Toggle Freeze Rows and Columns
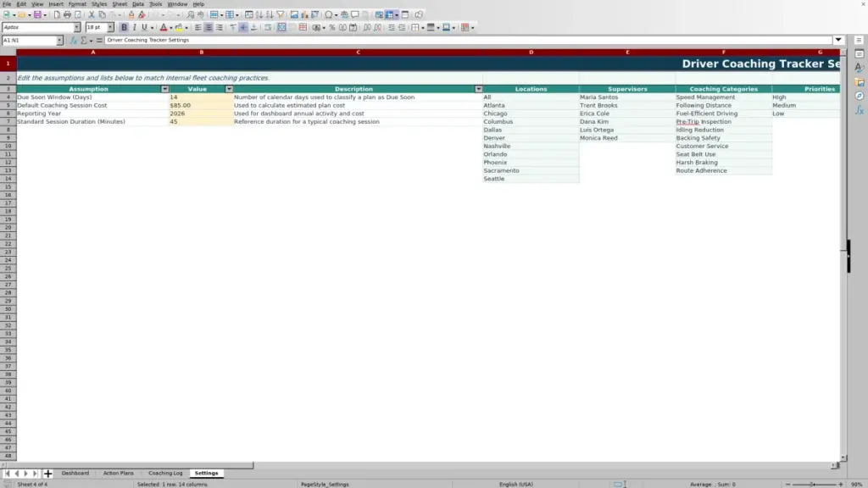The width and height of the screenshot is (868, 488). point(390,14)
